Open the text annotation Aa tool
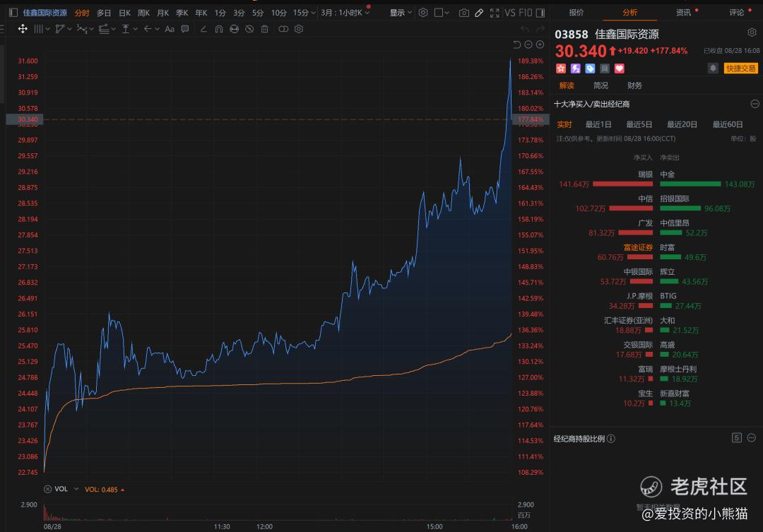The height and width of the screenshot is (532, 763). click(170, 29)
